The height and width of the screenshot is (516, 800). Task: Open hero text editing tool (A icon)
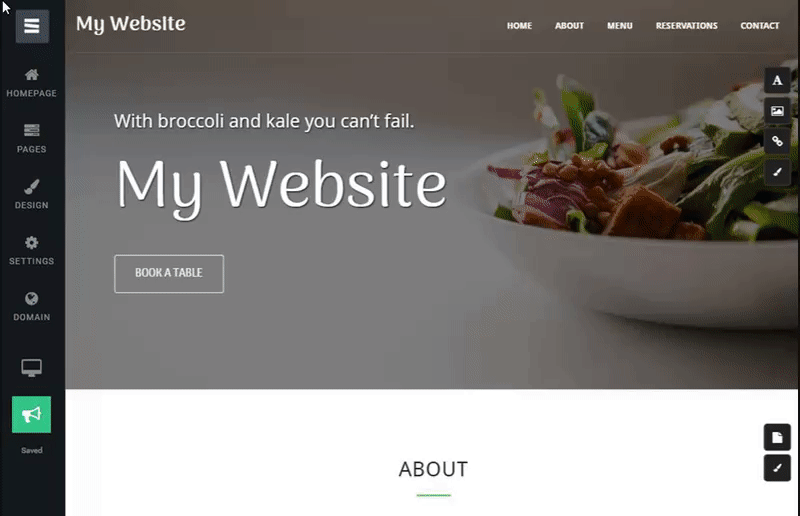pyautogui.click(x=777, y=80)
